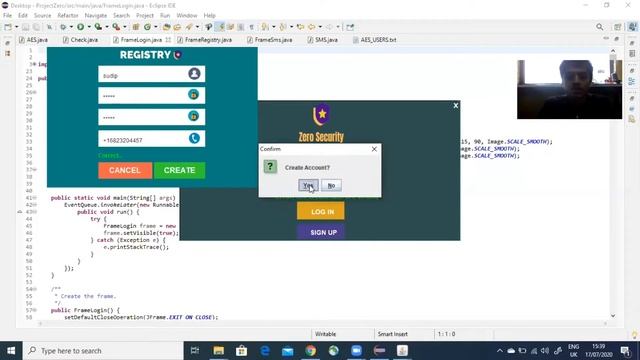Screen dimensions: 640x360
Task: Open the Refactor menu
Action: (x=68, y=16)
